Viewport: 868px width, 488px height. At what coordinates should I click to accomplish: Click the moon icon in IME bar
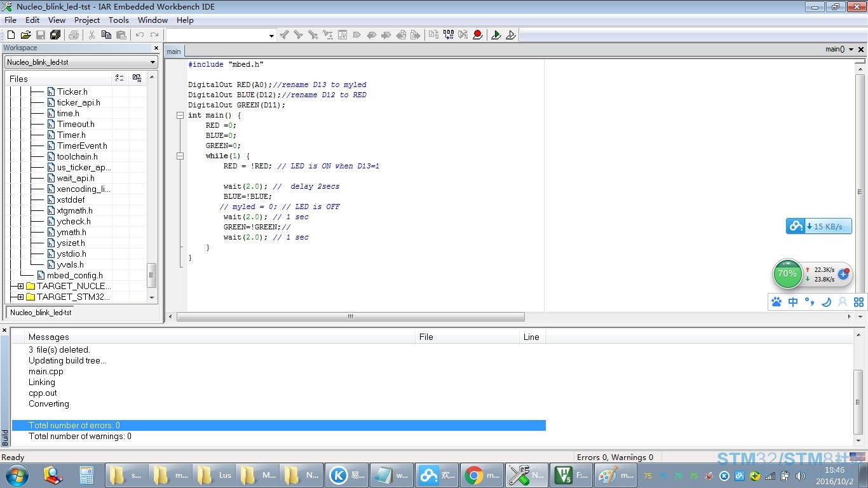click(x=826, y=302)
